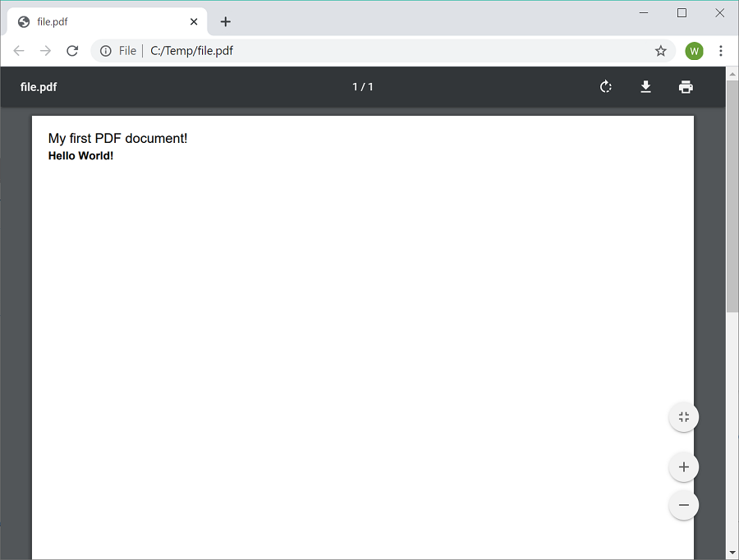View site information for the file
The image size is (739, 560).
[x=106, y=51]
